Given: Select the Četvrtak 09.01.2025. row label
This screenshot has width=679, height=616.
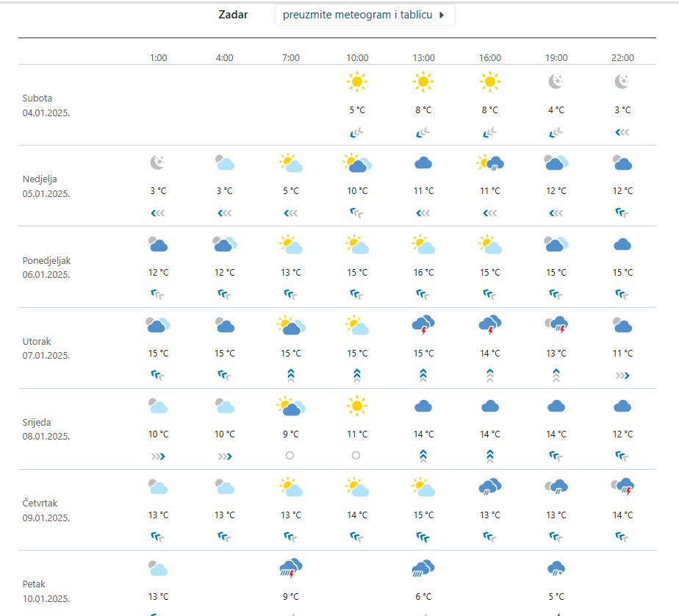Looking at the screenshot, I should coord(46,510).
